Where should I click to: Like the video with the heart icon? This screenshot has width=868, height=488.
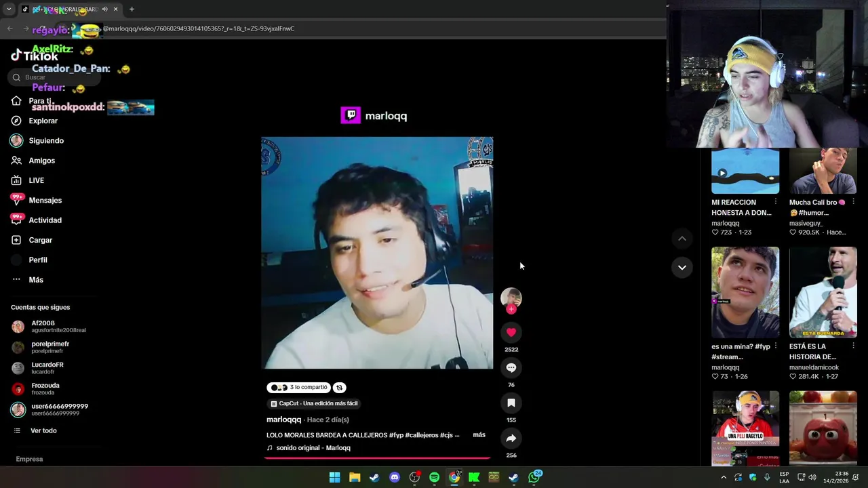pos(511,332)
